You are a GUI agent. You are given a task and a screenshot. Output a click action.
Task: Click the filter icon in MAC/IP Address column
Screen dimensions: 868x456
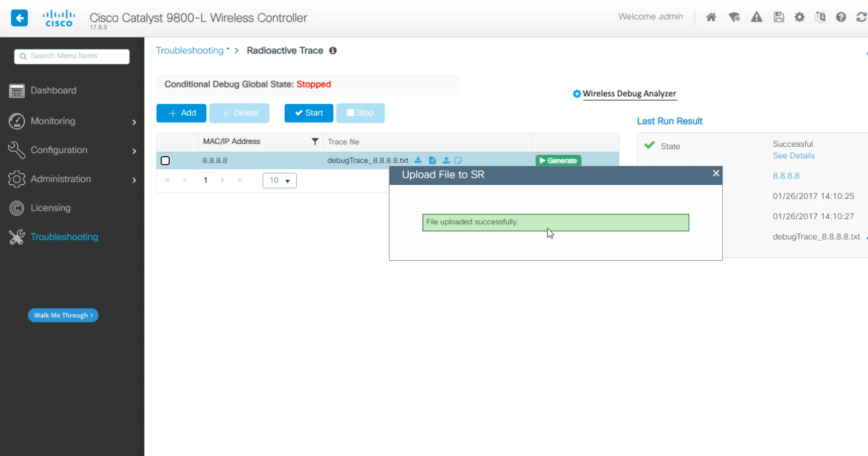315,142
